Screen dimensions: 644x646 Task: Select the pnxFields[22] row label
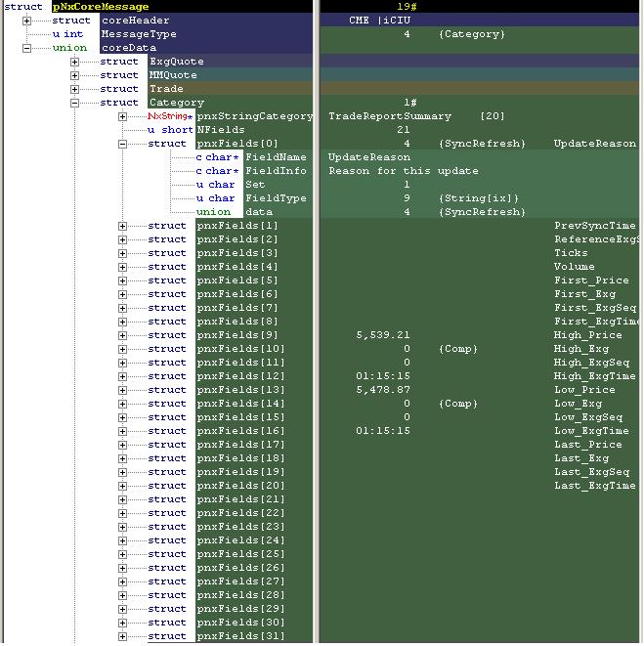pyautogui.click(x=240, y=513)
